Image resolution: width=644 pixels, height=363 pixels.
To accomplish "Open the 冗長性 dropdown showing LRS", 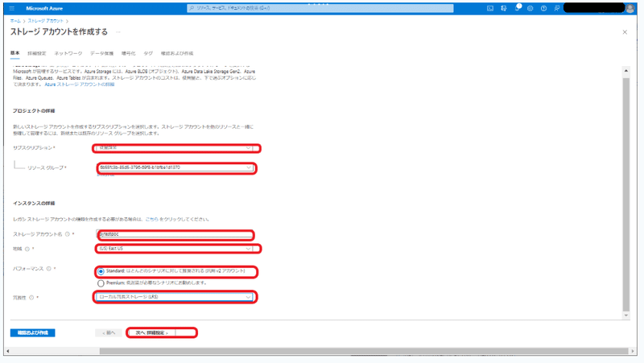I will pos(175,297).
